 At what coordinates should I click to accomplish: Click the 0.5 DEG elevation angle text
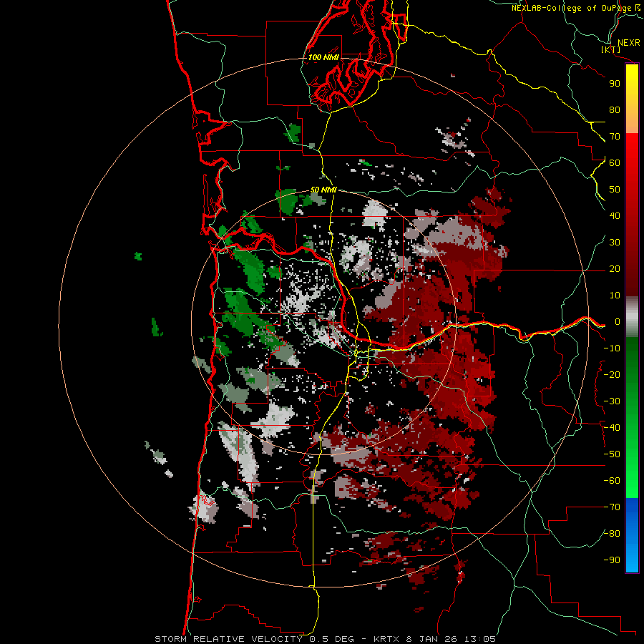(x=334, y=639)
